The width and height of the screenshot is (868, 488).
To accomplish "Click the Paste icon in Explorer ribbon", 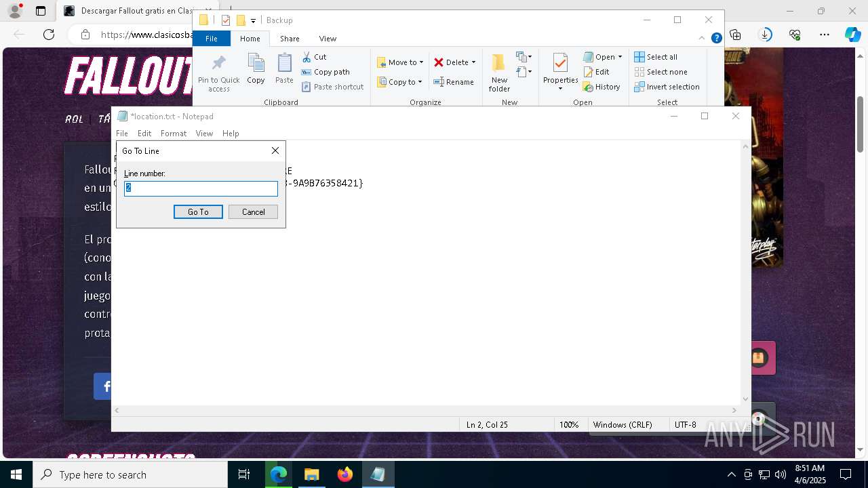I will click(x=284, y=69).
